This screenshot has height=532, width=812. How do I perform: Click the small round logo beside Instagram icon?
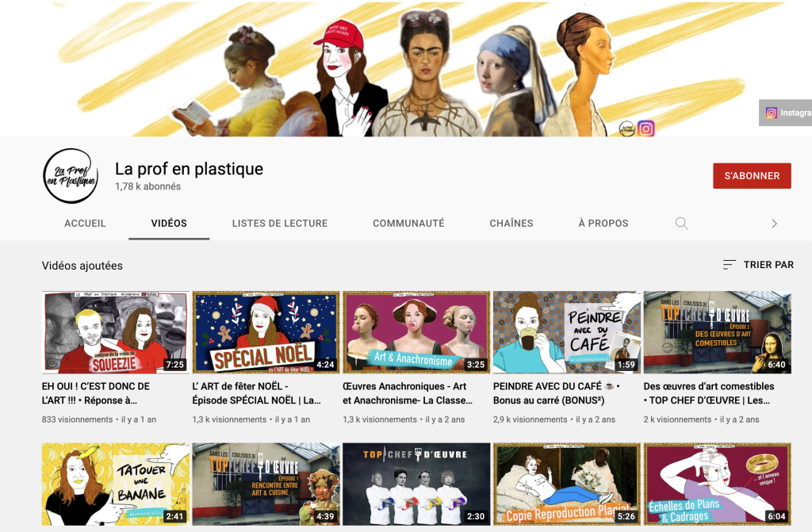[x=626, y=129]
